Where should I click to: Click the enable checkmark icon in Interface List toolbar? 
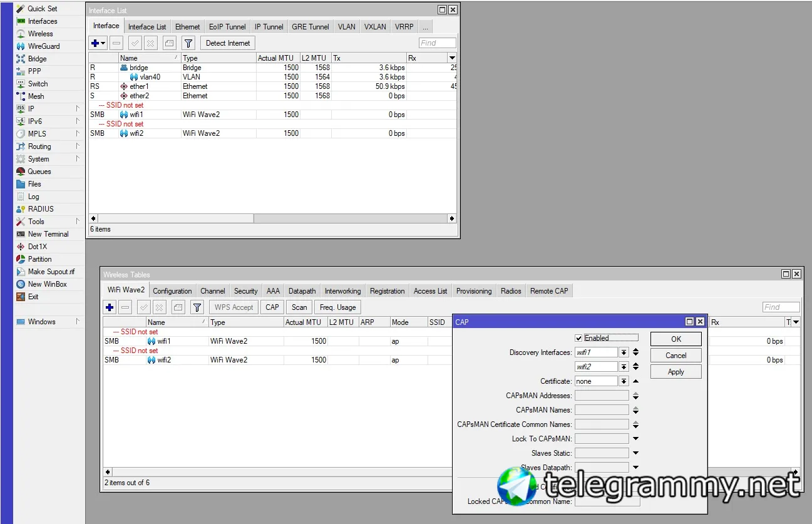(x=135, y=43)
